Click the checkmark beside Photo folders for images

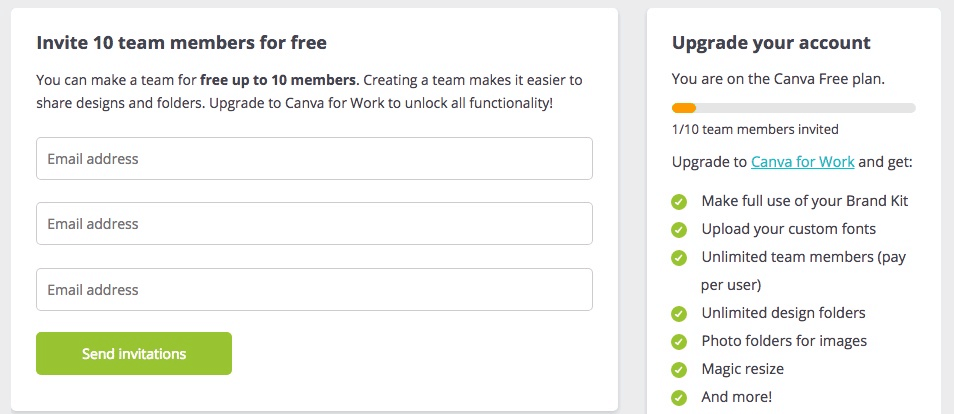[679, 342]
